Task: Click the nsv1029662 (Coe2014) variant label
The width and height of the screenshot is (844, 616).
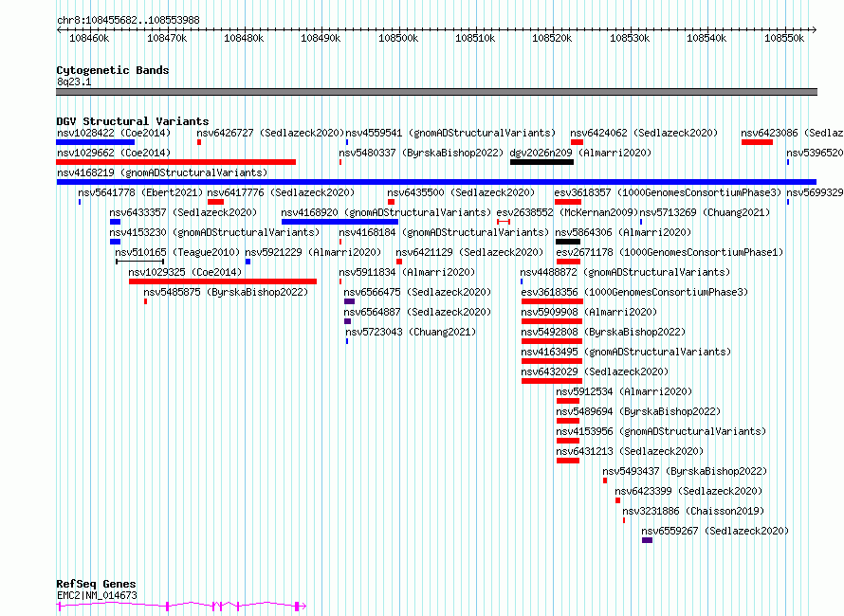Action: coord(114,153)
